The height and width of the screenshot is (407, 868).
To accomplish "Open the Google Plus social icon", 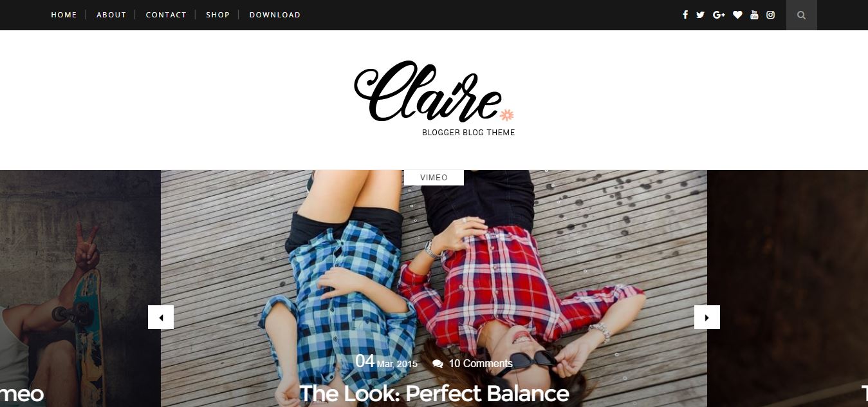I will click(x=719, y=15).
